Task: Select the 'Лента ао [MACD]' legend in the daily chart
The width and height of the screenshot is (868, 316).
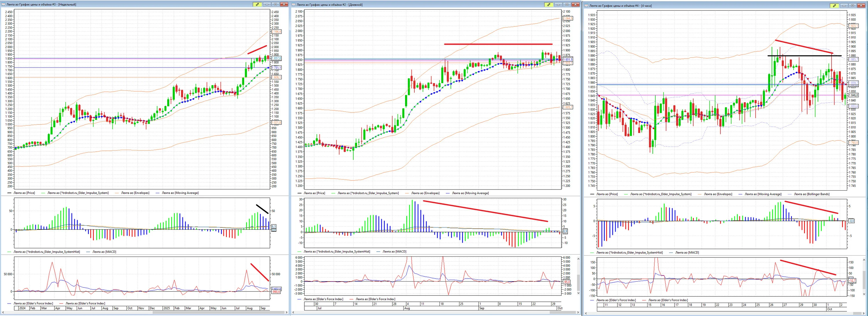Action: pyautogui.click(x=394, y=251)
